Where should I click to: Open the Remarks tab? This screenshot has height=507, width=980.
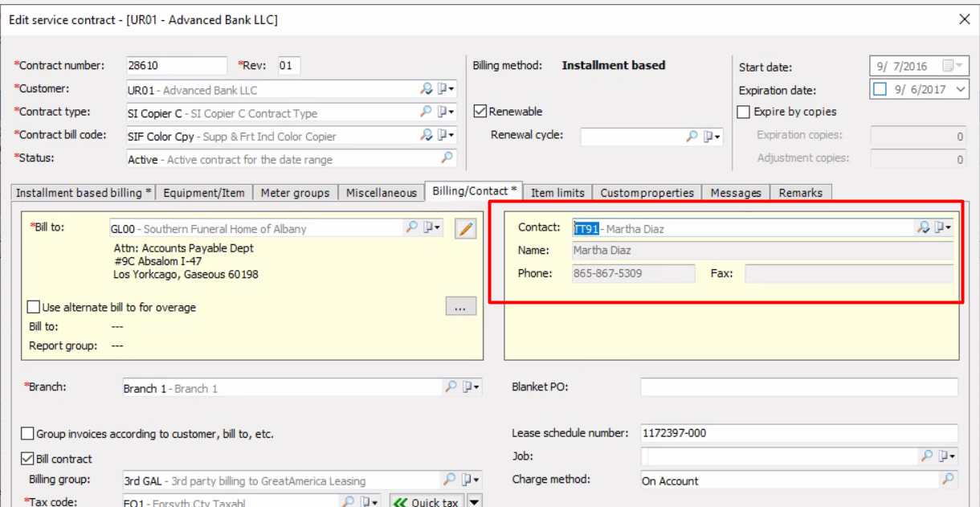(801, 193)
